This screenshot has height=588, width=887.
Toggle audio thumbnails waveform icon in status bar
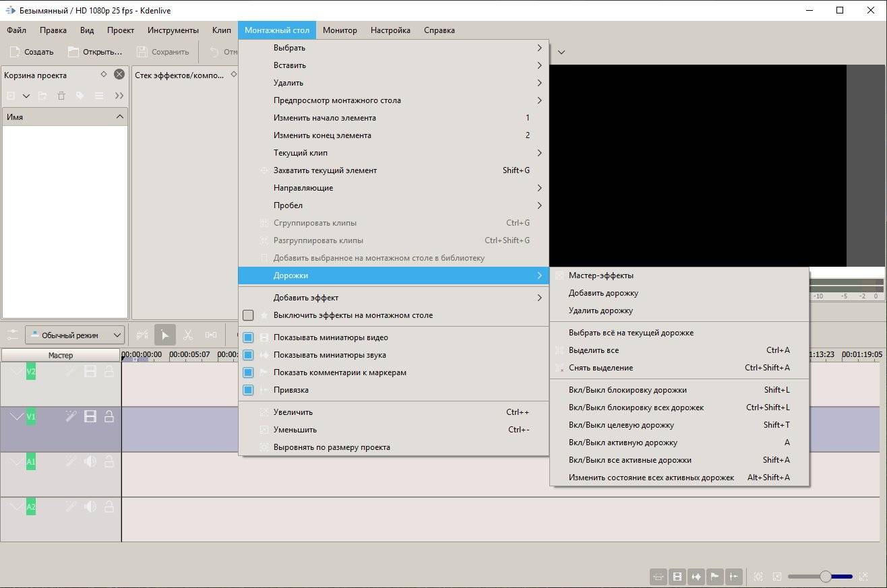696,577
